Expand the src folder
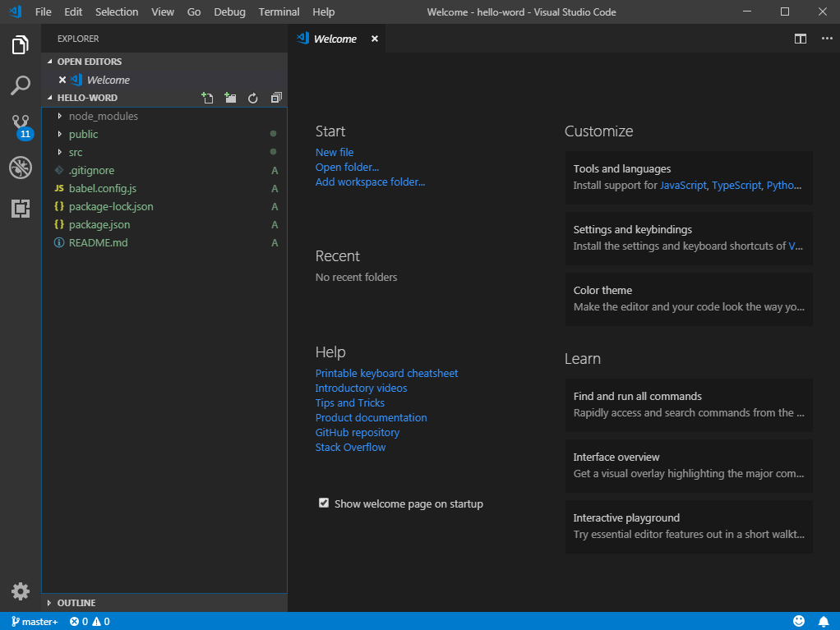This screenshot has height=630, width=840. (x=75, y=152)
